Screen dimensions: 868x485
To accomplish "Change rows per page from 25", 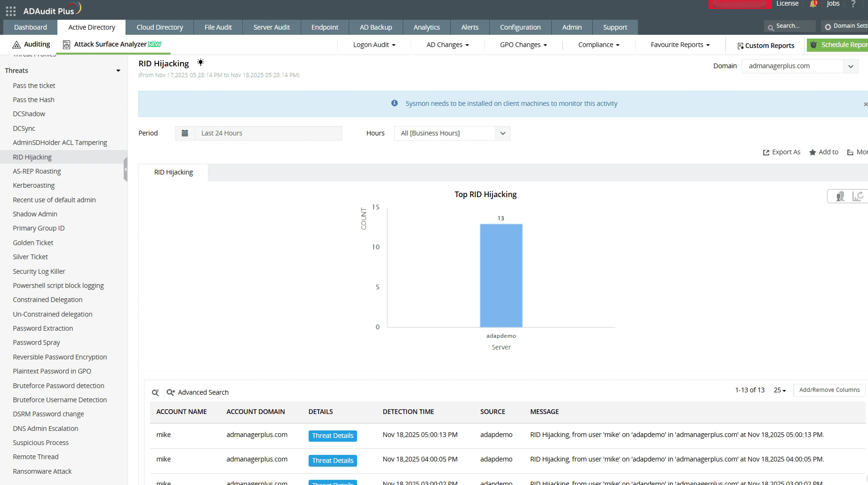I will click(780, 390).
